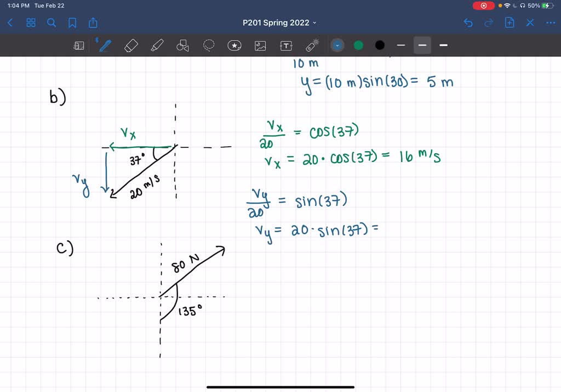Undo the last pen stroke

[467, 22]
